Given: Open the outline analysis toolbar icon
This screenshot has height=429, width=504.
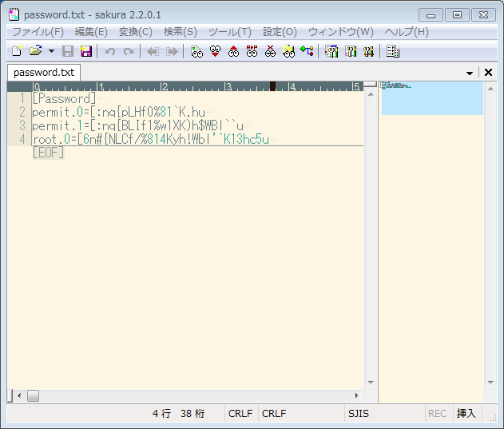Looking at the screenshot, I should pyautogui.click(x=307, y=52).
